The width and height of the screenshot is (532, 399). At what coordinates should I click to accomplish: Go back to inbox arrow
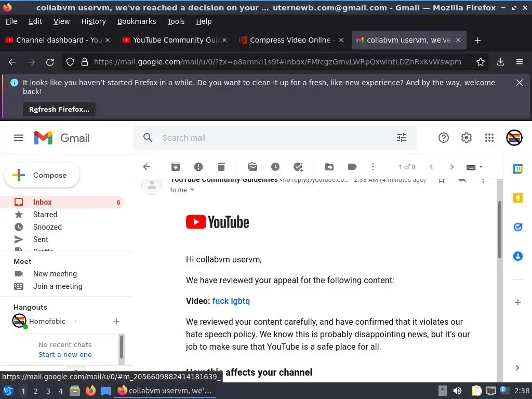pos(147,167)
